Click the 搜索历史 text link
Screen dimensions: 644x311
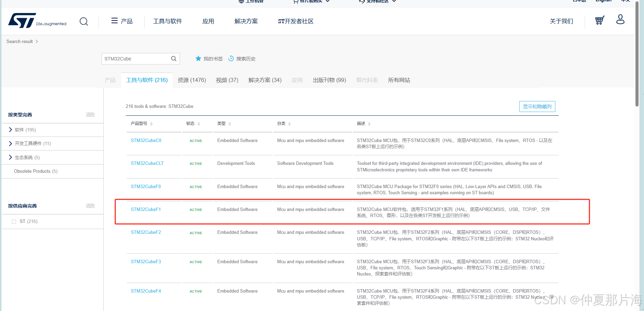point(246,59)
